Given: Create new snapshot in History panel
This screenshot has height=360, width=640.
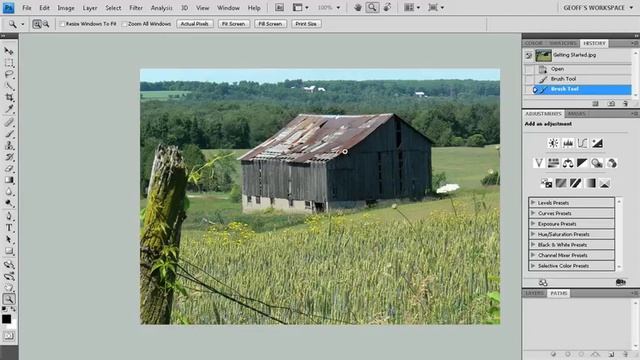Looking at the screenshot, I should click(611, 104).
